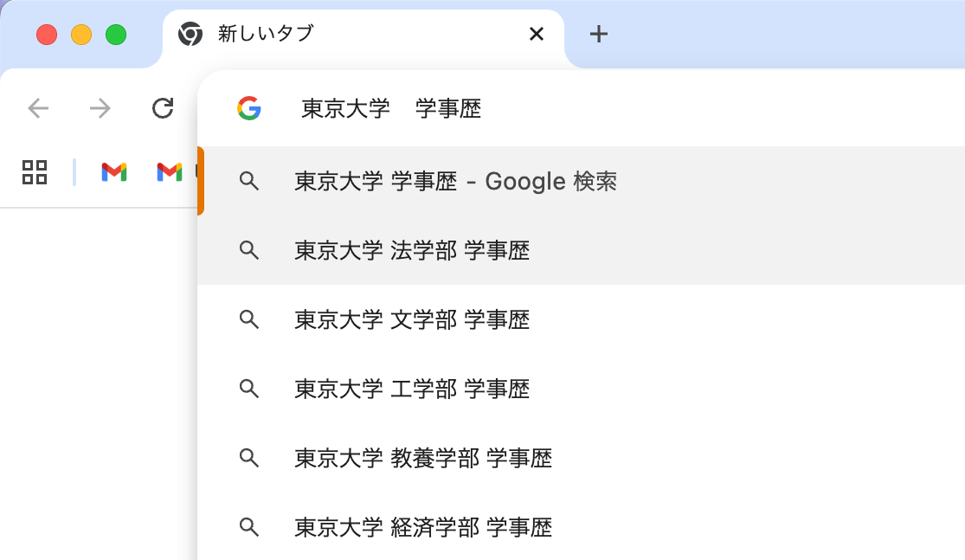Pick suggestion 東京大学 文学部 学事歴

pyautogui.click(x=412, y=319)
